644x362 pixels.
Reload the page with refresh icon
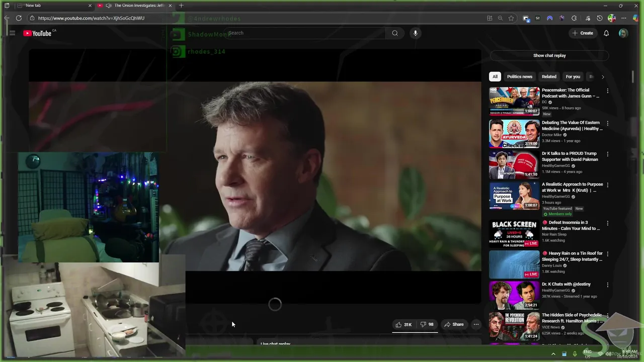pyautogui.click(x=19, y=18)
